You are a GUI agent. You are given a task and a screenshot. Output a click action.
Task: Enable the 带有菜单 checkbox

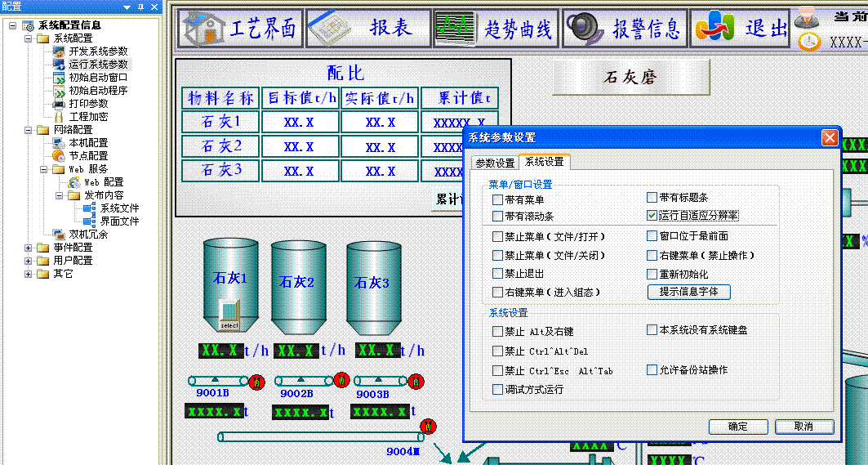click(x=498, y=199)
